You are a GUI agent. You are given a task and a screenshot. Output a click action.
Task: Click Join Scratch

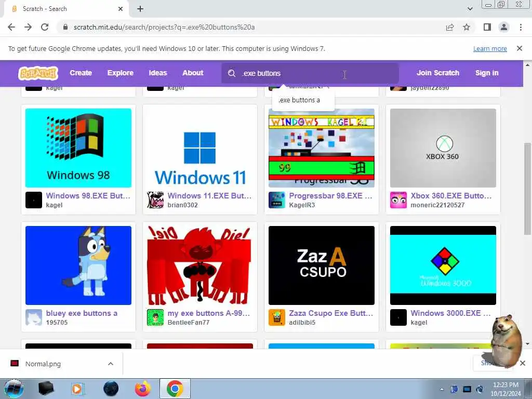click(438, 73)
